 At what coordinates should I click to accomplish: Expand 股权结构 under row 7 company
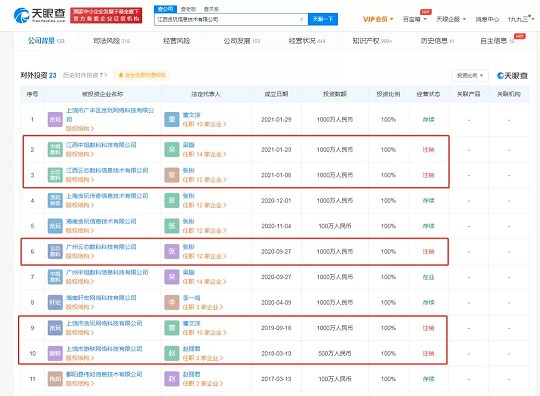[x=80, y=281]
